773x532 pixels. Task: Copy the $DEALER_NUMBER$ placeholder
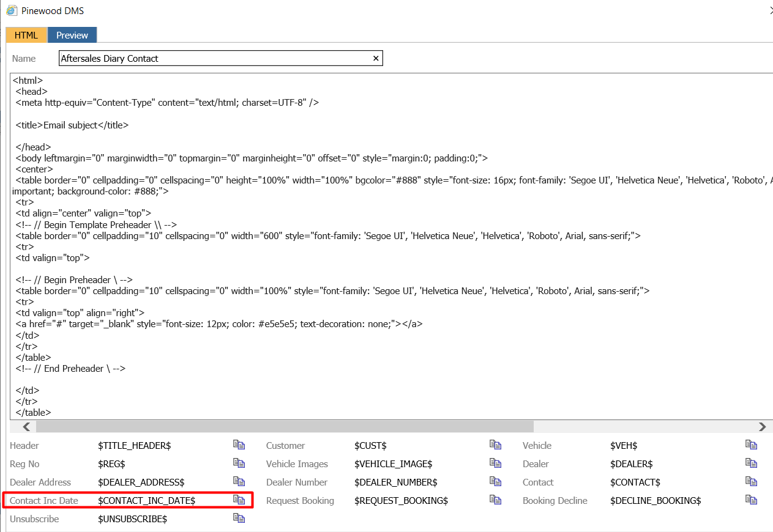[495, 482]
